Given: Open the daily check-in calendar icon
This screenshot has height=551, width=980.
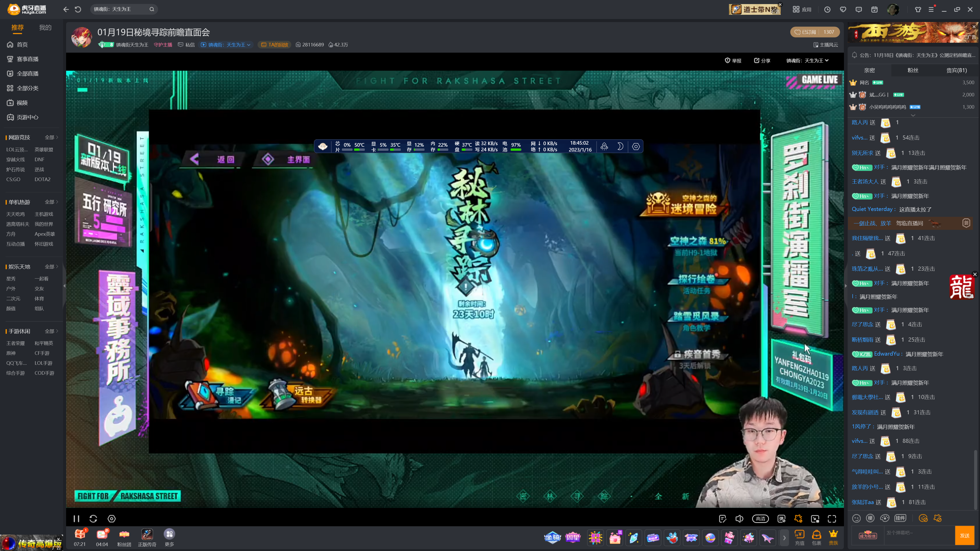Looking at the screenshot, I should [874, 9].
